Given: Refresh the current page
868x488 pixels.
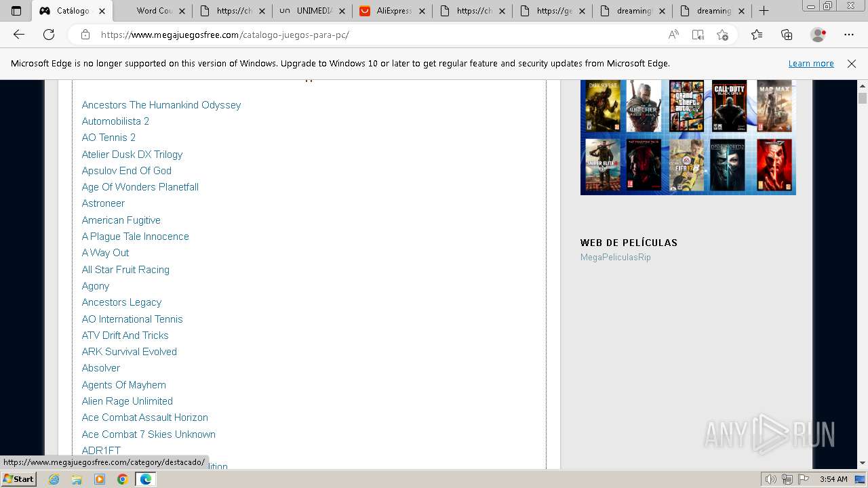Looking at the screenshot, I should tap(49, 35).
